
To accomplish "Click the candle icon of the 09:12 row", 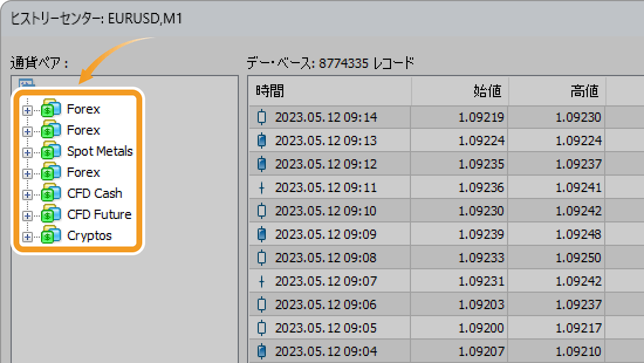I will (x=262, y=164).
